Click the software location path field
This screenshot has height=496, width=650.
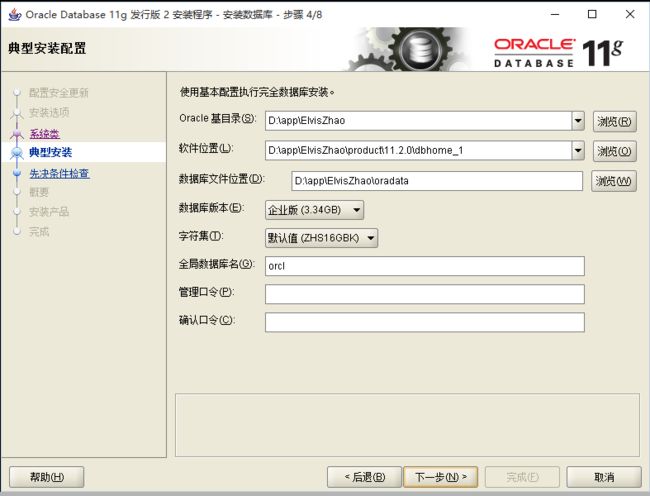(419, 151)
